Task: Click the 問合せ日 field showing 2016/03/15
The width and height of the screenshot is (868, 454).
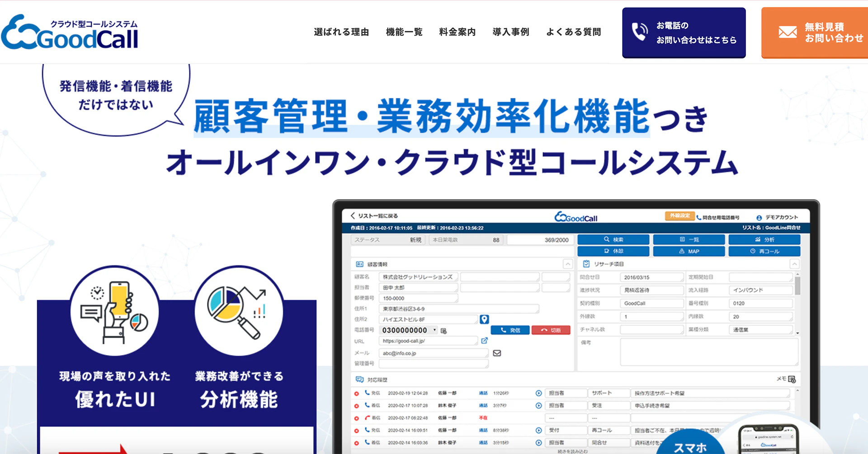Action: pyautogui.click(x=652, y=277)
